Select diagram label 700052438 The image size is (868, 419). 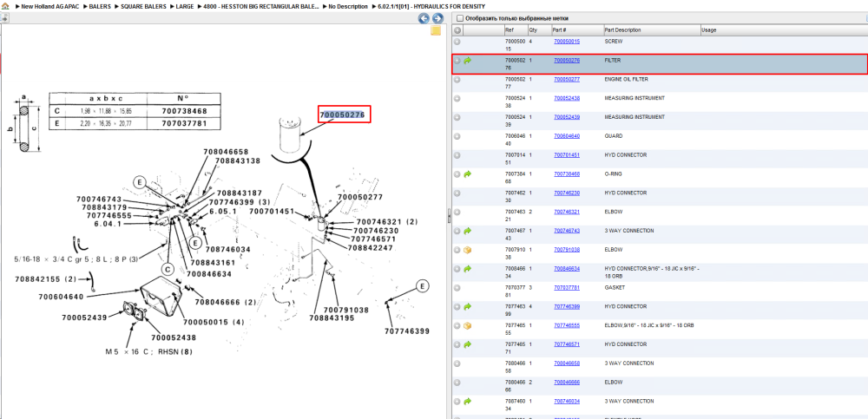174,337
